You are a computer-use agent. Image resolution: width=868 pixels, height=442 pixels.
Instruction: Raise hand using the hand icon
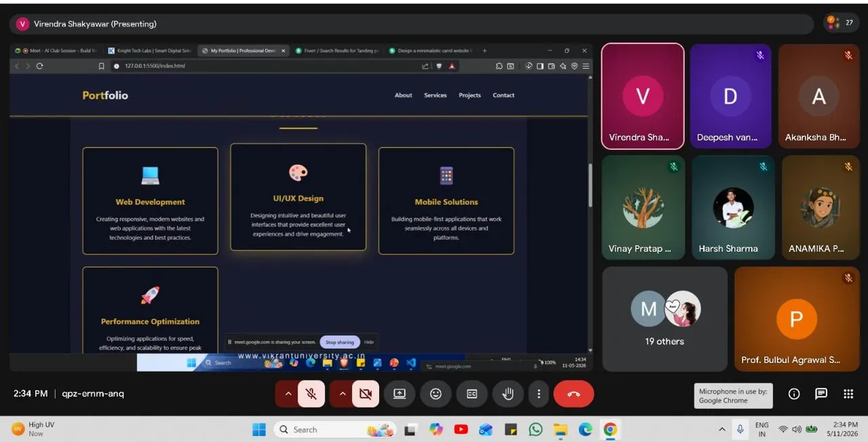508,394
